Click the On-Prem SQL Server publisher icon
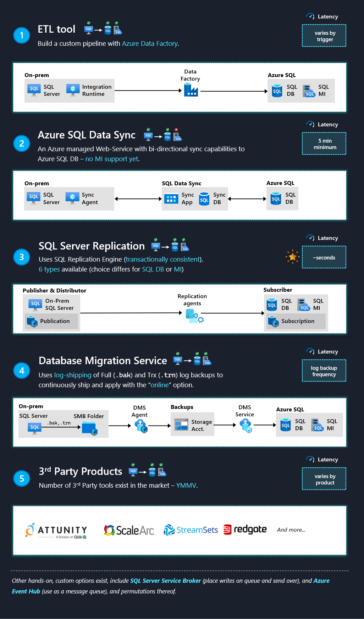 click(35, 305)
